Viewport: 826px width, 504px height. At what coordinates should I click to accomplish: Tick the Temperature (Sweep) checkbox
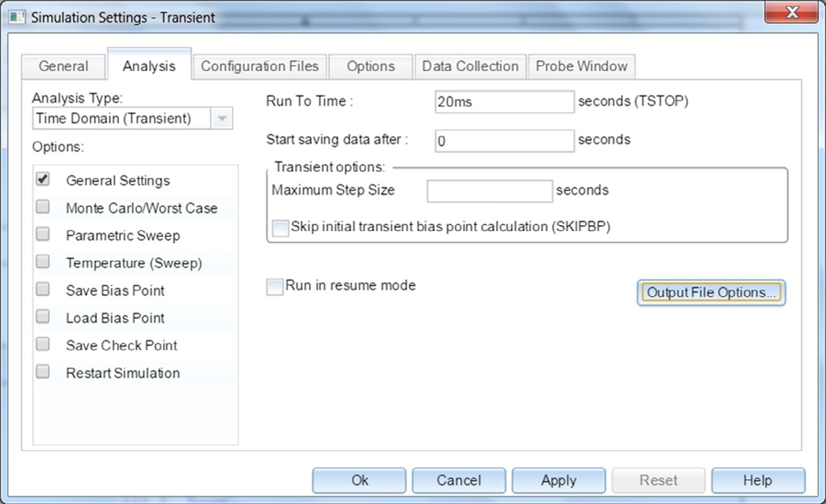(x=43, y=262)
